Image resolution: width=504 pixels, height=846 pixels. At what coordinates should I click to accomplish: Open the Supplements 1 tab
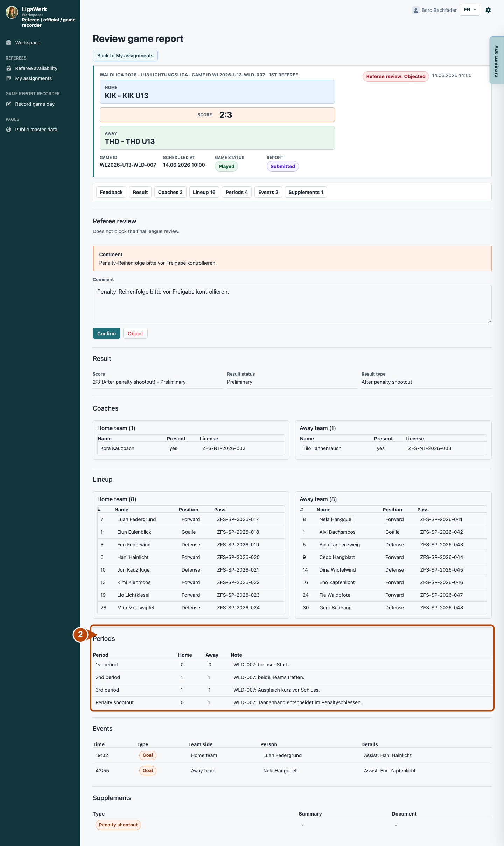click(x=306, y=192)
